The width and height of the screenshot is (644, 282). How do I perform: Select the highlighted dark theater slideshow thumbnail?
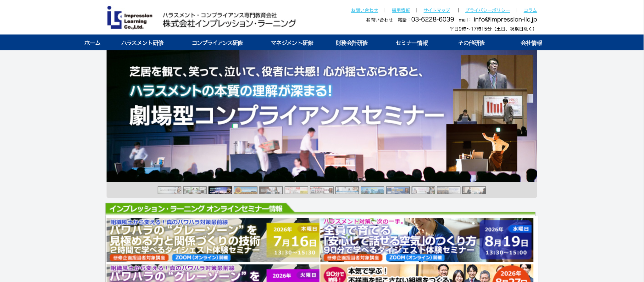[220, 190]
